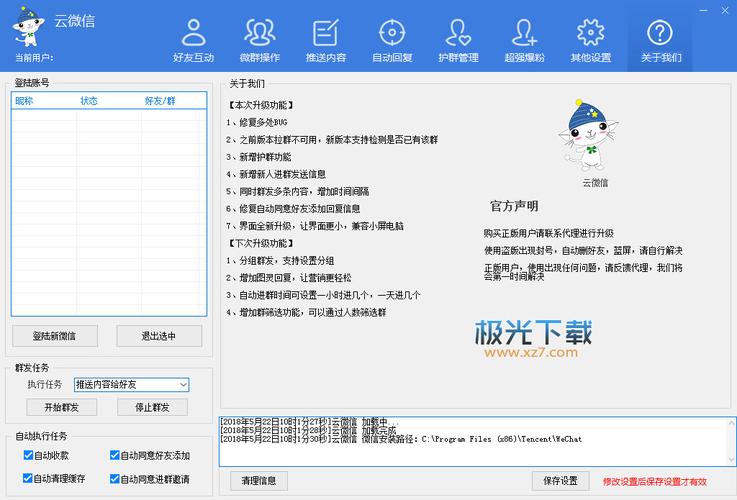
Task: Click the 官方声明 heading
Action: (514, 206)
